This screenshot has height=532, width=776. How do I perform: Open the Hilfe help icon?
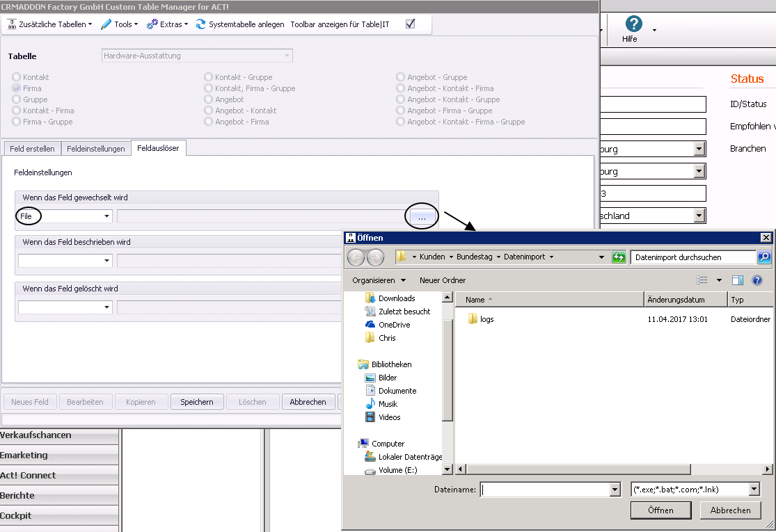click(x=633, y=24)
